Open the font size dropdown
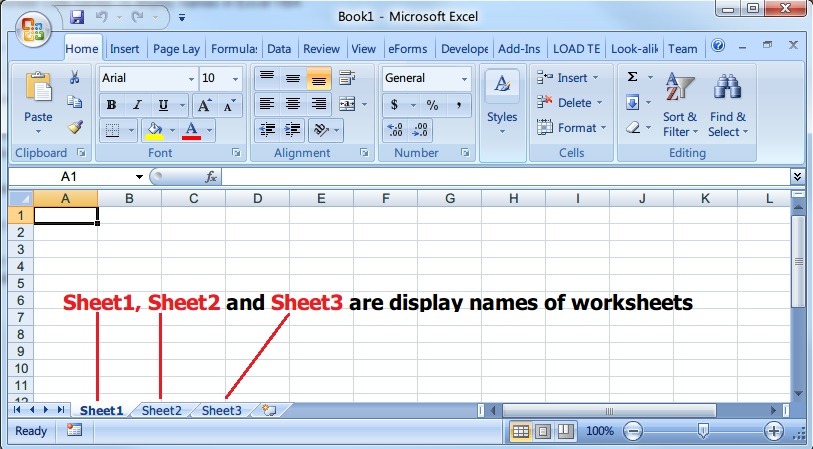The height and width of the screenshot is (449, 813). coord(235,79)
